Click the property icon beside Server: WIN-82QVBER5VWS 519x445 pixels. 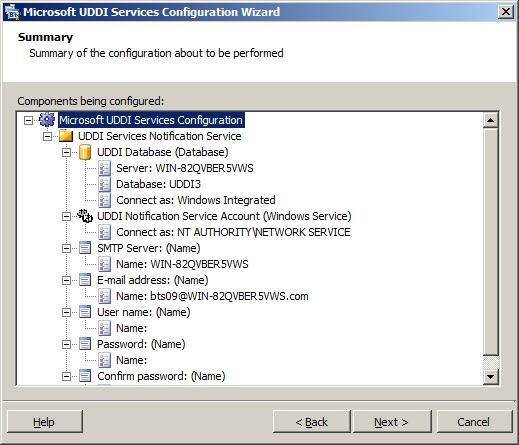pyautogui.click(x=104, y=168)
